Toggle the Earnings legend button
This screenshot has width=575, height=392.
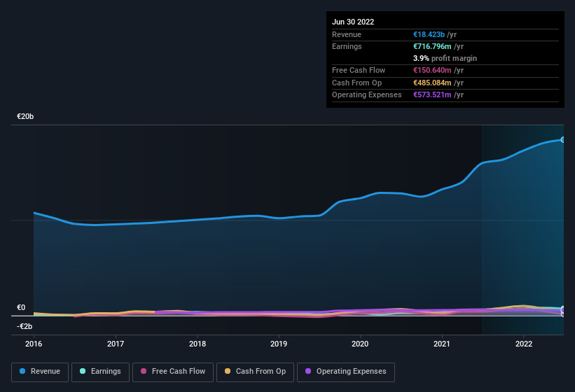pyautogui.click(x=100, y=372)
